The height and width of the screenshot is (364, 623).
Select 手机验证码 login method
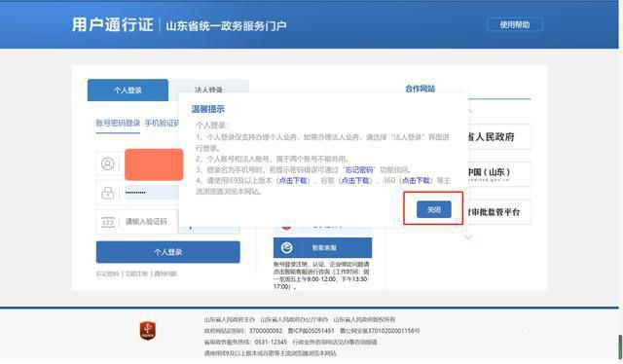pyautogui.click(x=163, y=123)
